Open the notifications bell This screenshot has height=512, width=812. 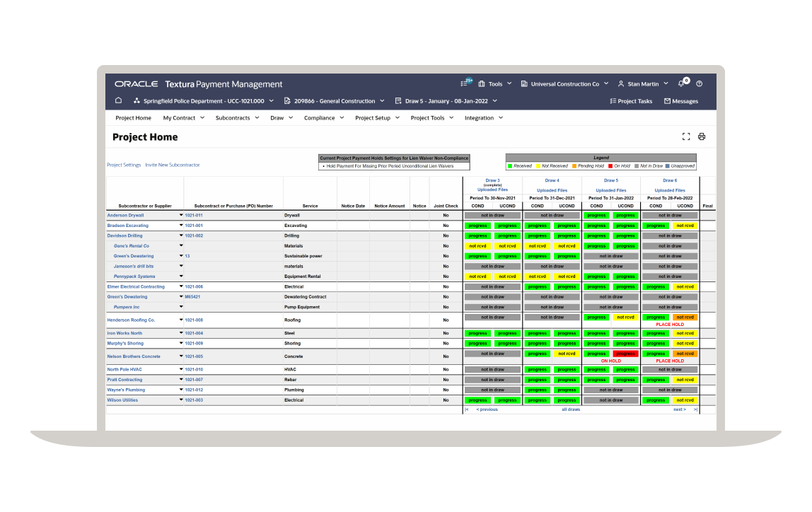680,83
